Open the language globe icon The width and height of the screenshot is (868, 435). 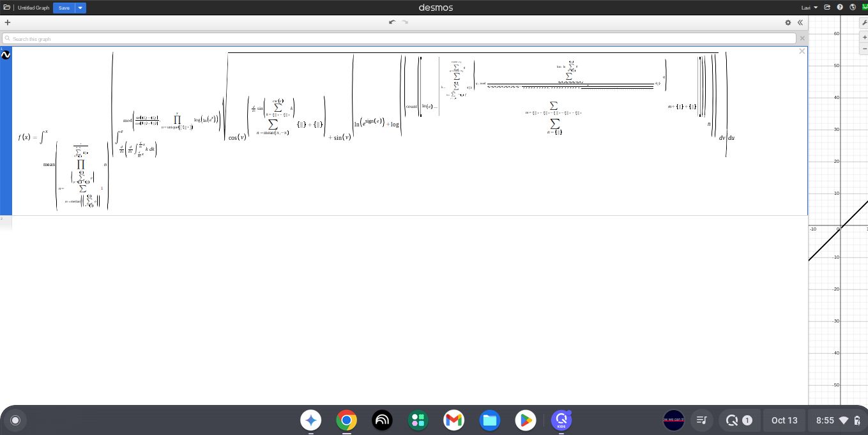[x=852, y=8]
